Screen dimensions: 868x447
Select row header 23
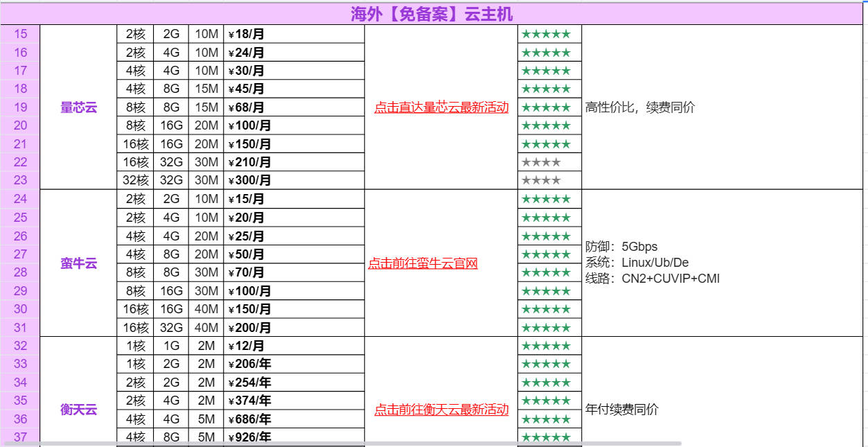(x=20, y=180)
